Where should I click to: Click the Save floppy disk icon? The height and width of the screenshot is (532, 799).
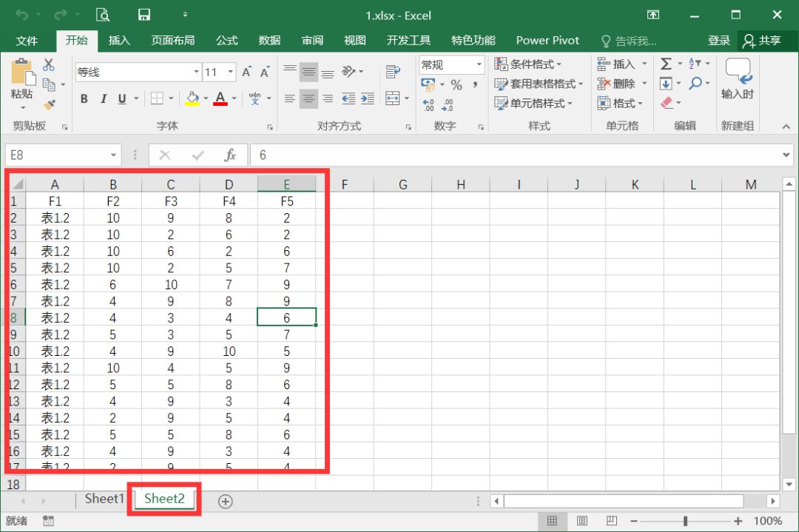pos(144,15)
